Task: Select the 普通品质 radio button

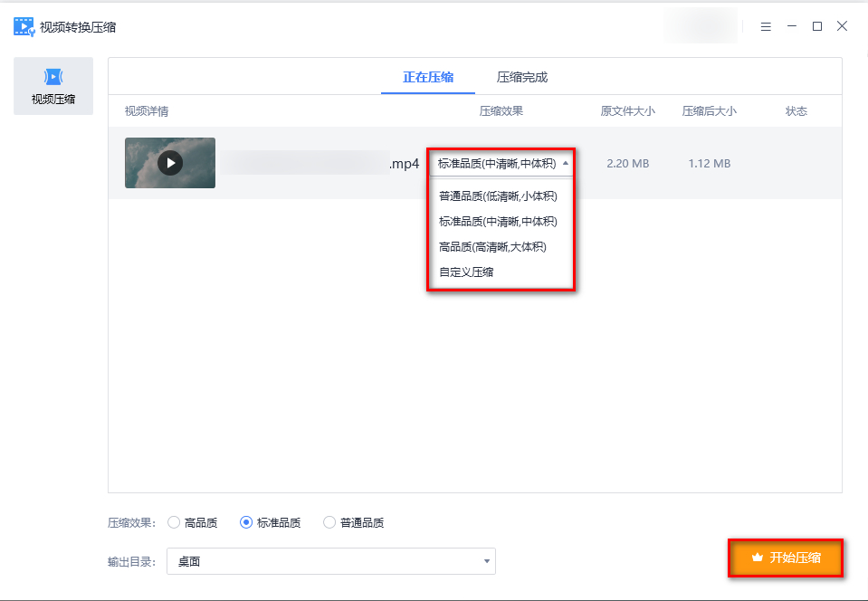Action: tap(329, 522)
